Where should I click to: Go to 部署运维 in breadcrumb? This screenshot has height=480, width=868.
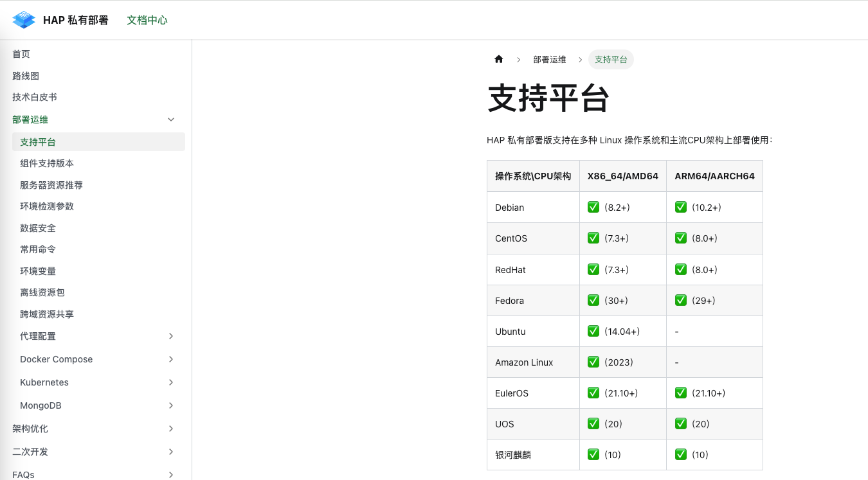(x=549, y=60)
